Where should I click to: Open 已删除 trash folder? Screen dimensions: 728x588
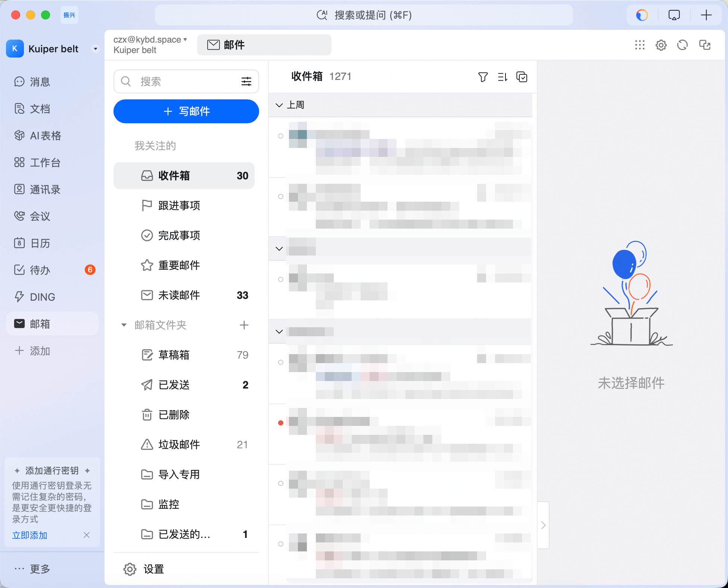[184, 415]
